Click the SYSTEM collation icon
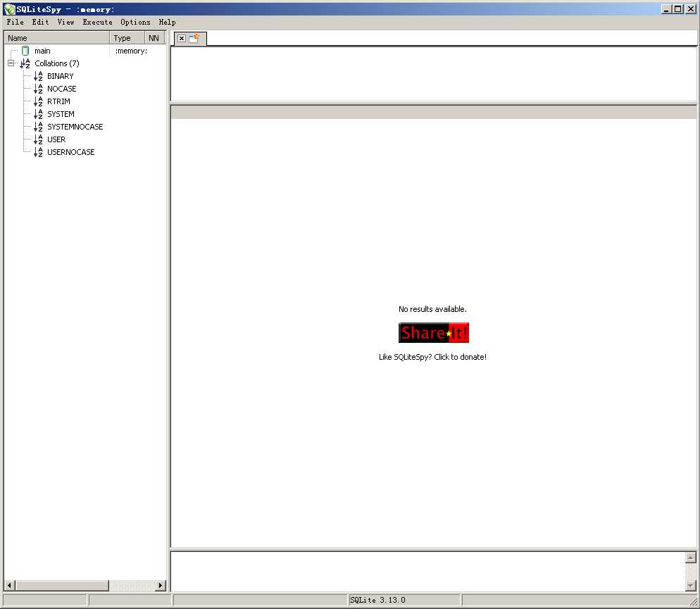700x609 pixels. point(39,114)
